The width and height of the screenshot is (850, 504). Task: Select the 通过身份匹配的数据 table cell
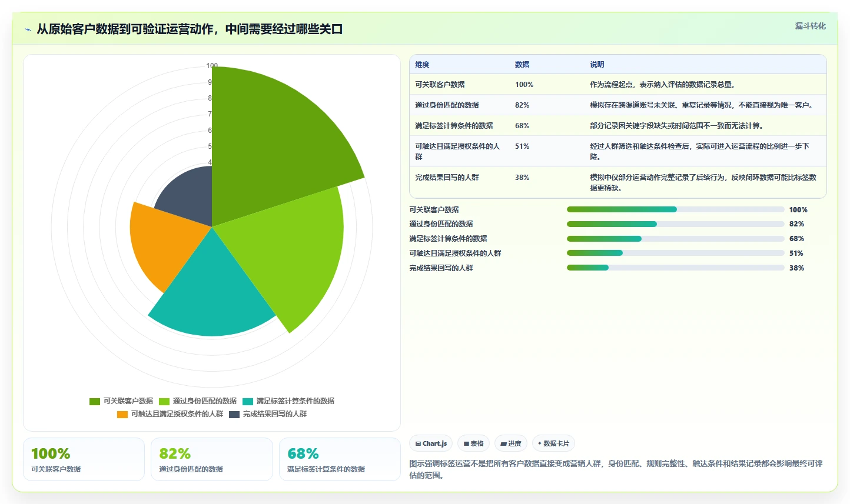[x=459, y=105]
